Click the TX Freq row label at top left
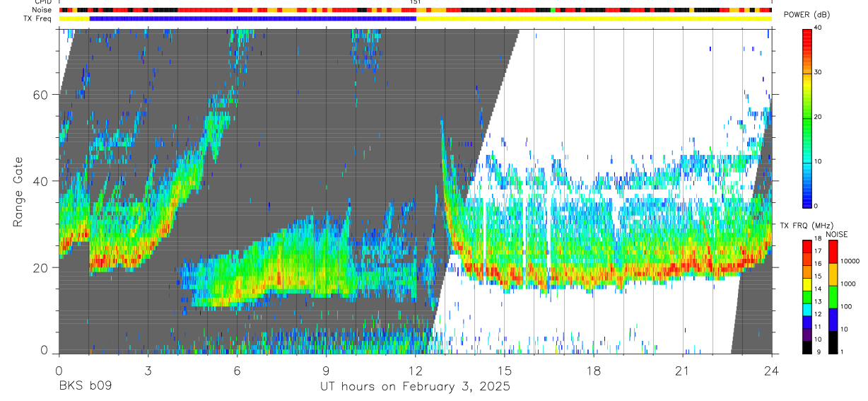Screen dimensions: 868x401 click(x=37, y=18)
